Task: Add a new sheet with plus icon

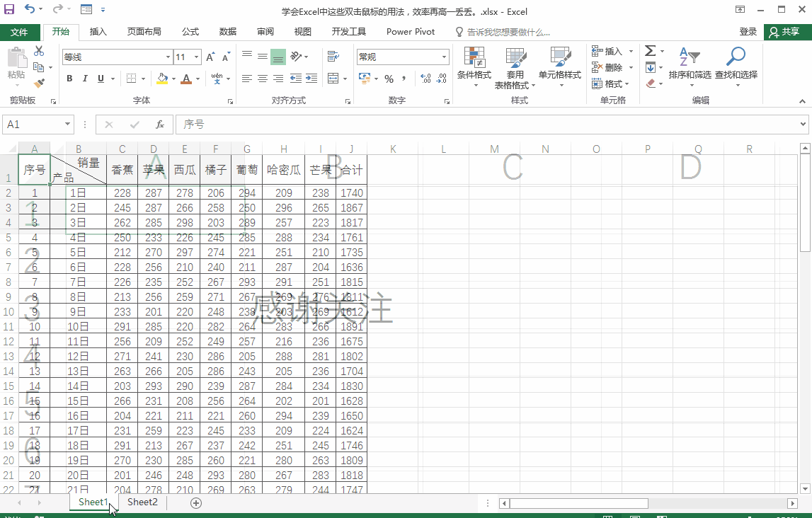Action: coord(196,503)
